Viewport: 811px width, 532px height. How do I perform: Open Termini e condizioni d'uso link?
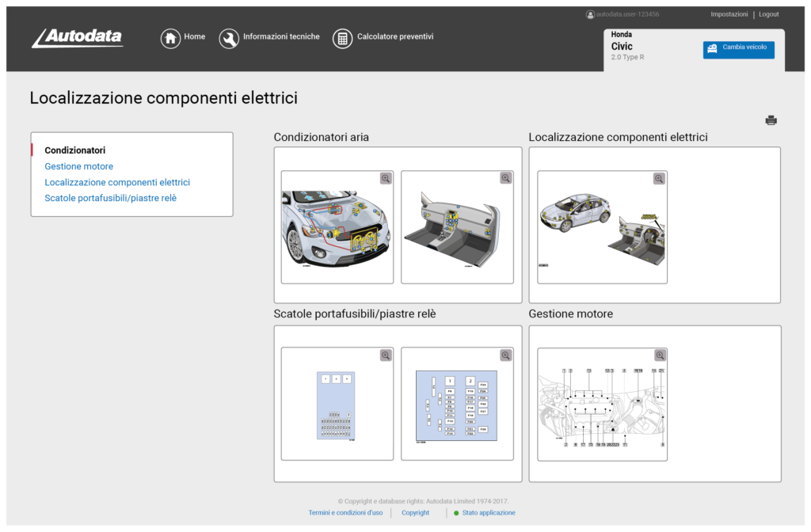click(345, 513)
